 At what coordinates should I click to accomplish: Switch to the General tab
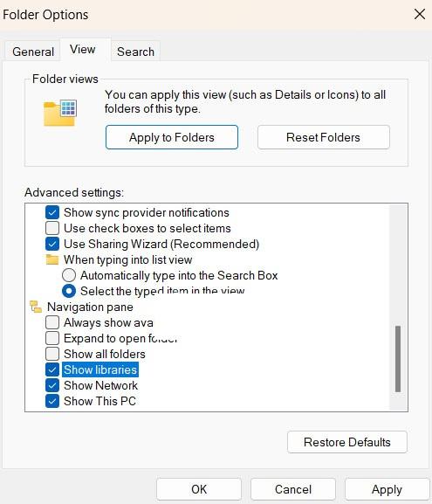(x=33, y=52)
